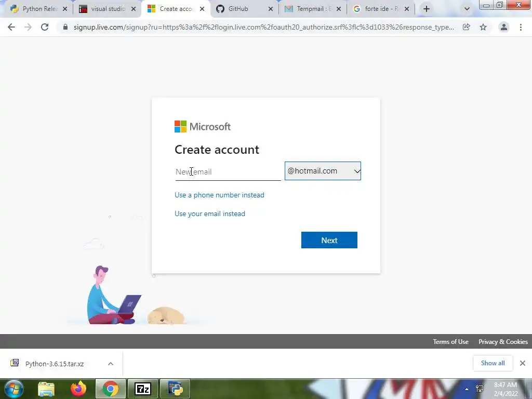532x399 pixels.
Task: Close the Python Releases tab
Action: click(x=65, y=9)
